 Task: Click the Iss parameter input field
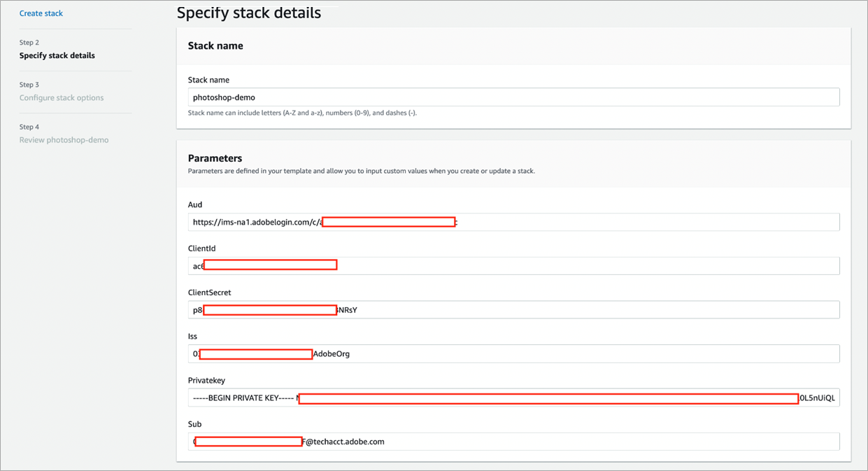tap(513, 353)
